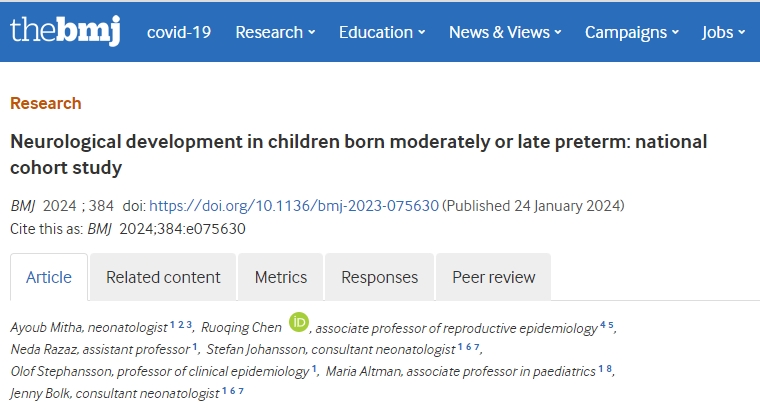760x411 pixels.
Task: View the Responses tab
Action: coord(380,277)
